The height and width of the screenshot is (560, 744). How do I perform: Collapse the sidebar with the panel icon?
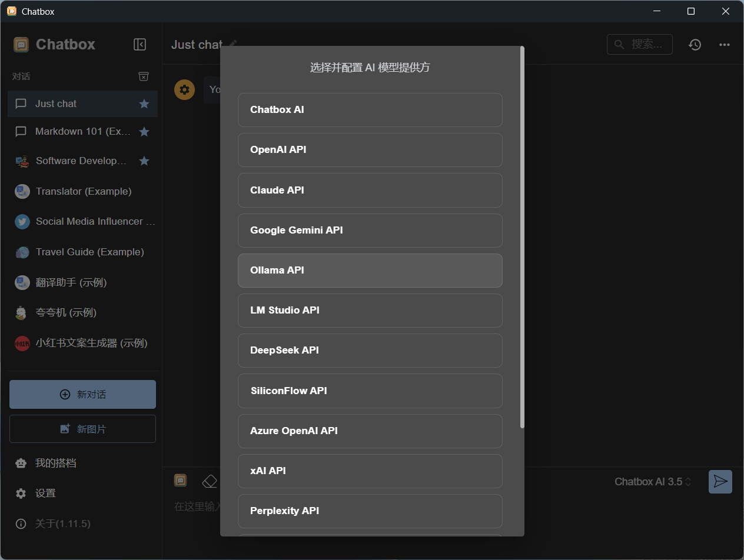click(x=139, y=45)
